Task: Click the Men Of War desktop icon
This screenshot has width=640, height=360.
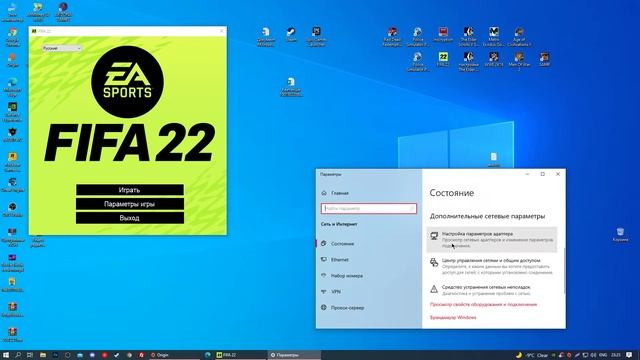Action: pyautogui.click(x=519, y=61)
